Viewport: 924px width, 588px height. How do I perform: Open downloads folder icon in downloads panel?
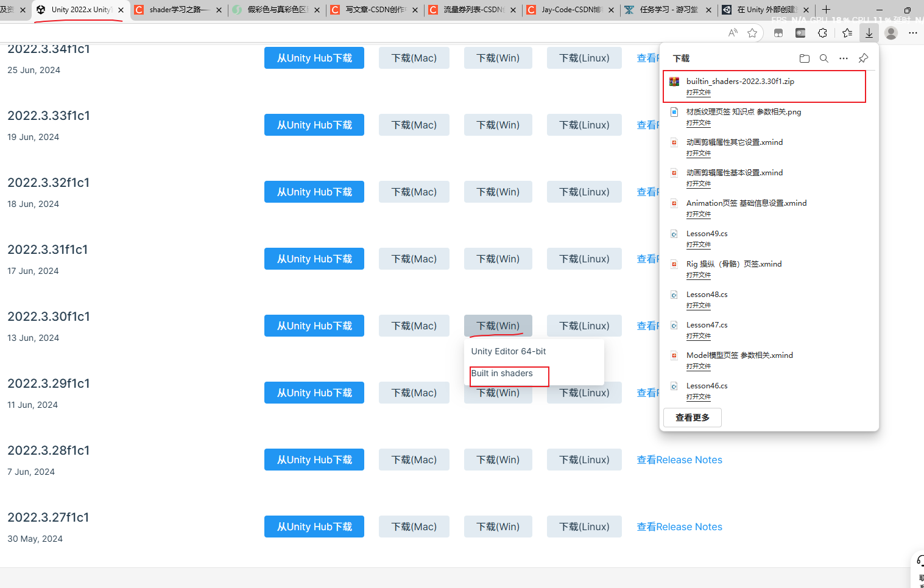coord(805,58)
